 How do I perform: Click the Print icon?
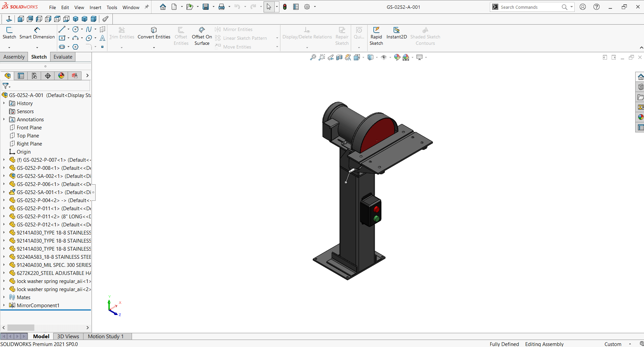(222, 7)
